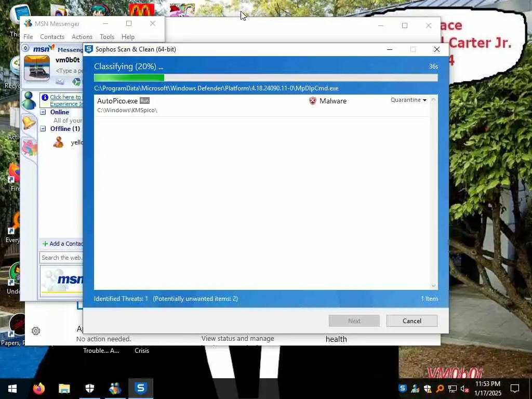Open the Actions menu in MSN Messenger
This screenshot has width=532, height=399.
coord(82,37)
